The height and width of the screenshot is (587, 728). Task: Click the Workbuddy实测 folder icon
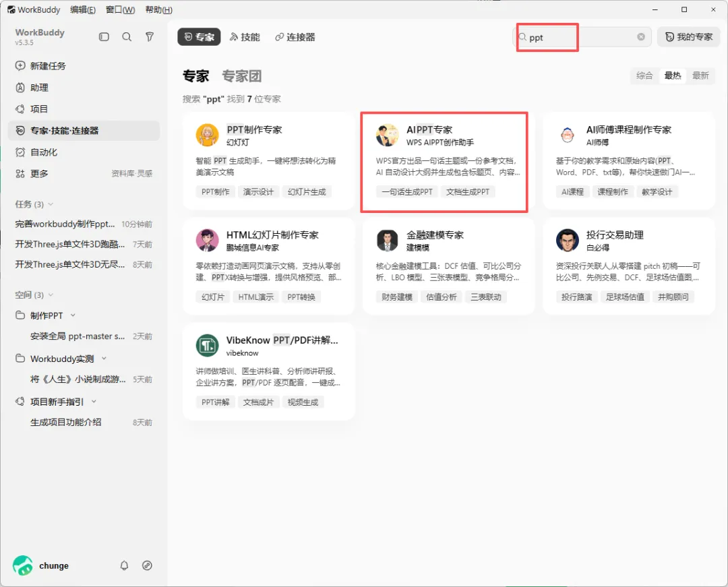(20, 359)
